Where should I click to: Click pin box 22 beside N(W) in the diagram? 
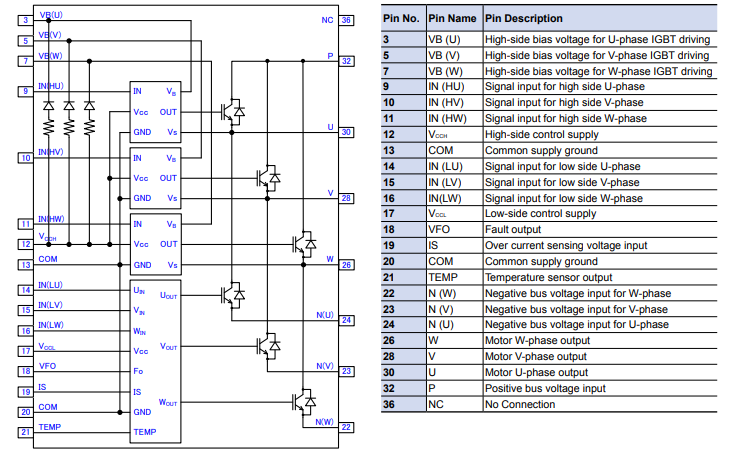tap(346, 427)
